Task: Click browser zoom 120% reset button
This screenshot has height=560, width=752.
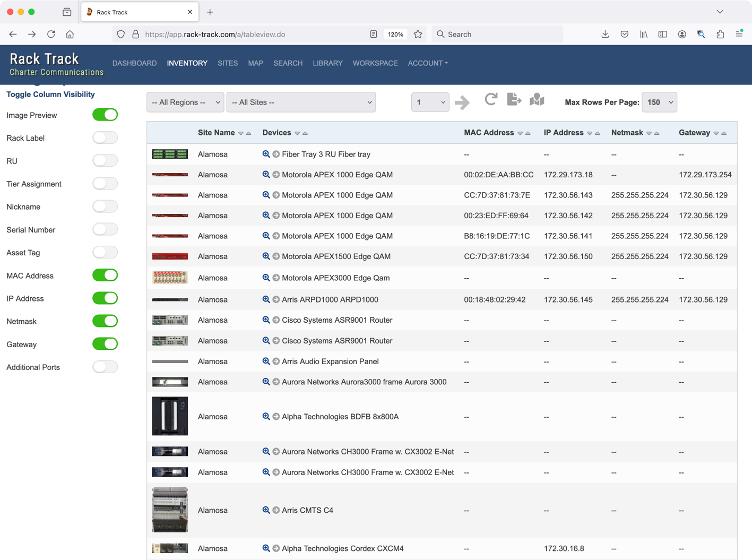Action: pos(395,34)
